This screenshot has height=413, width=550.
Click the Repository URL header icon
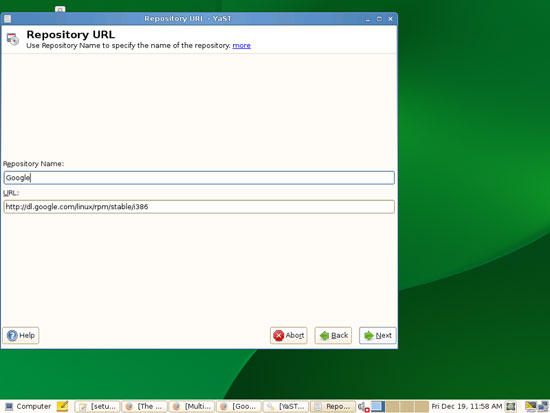[13, 39]
